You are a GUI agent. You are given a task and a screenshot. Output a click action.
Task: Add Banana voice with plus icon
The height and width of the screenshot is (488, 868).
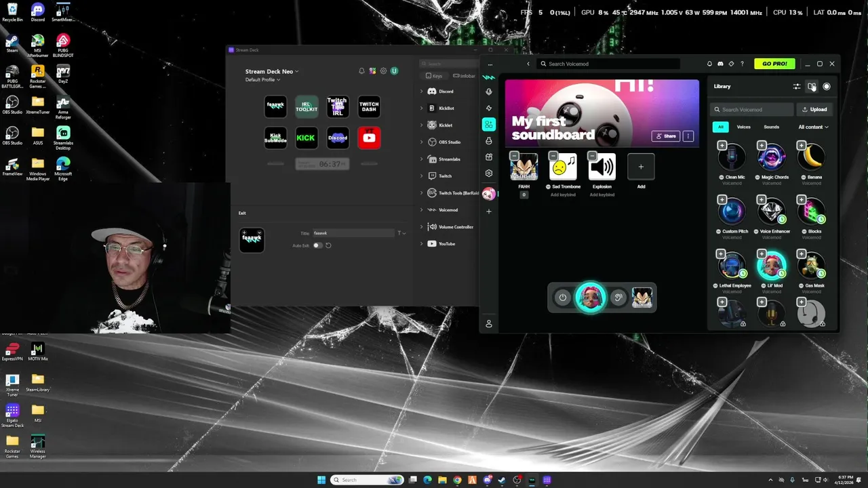point(802,146)
